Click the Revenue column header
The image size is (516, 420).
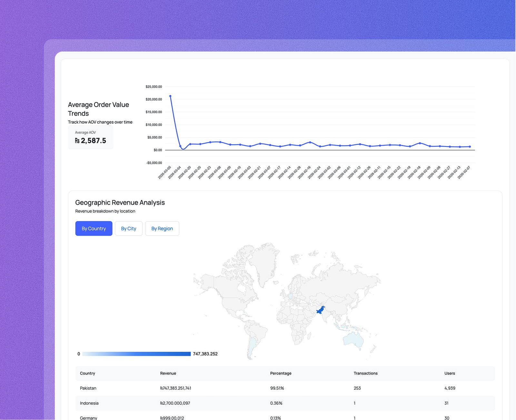[x=168, y=373]
